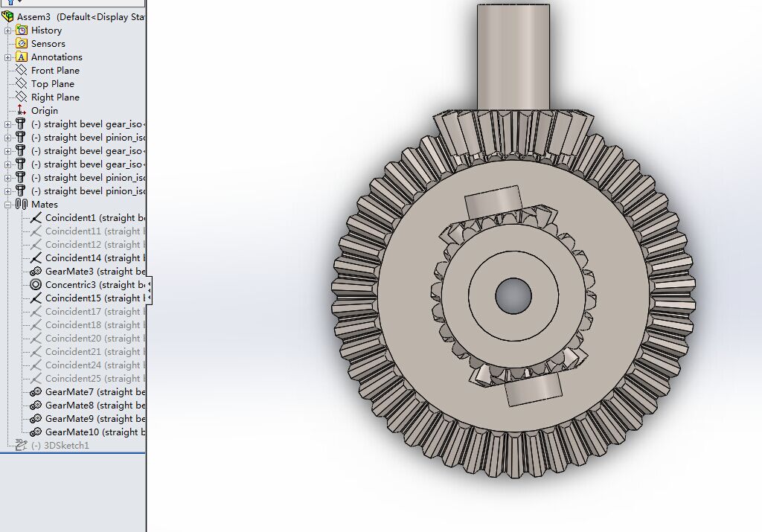
Task: Collapse the Mates folder
Action: pyautogui.click(x=7, y=205)
